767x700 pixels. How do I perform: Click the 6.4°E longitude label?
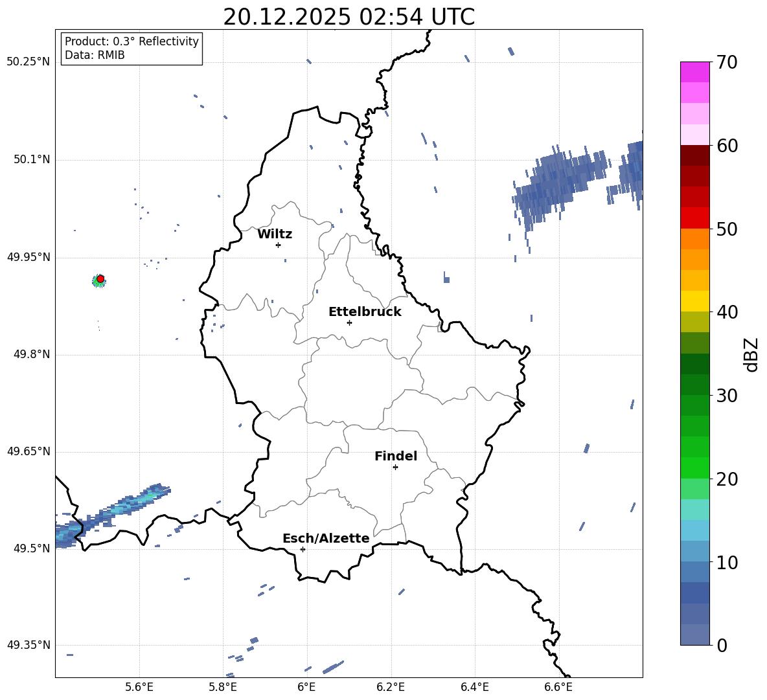tap(474, 688)
